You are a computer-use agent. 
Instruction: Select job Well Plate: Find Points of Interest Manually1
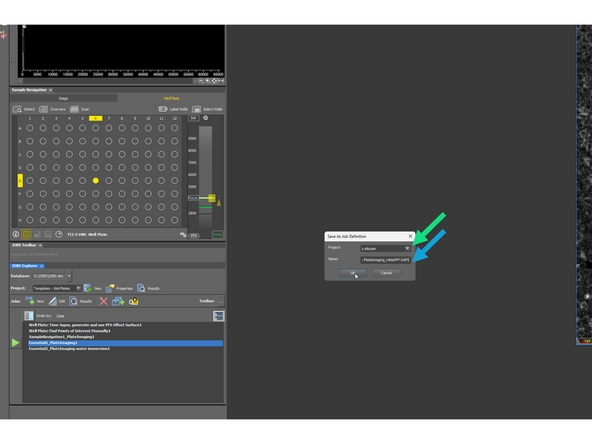click(70, 331)
